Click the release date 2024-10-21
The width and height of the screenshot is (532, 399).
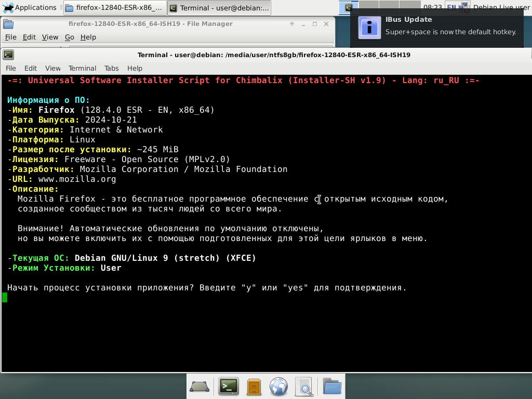tap(111, 120)
